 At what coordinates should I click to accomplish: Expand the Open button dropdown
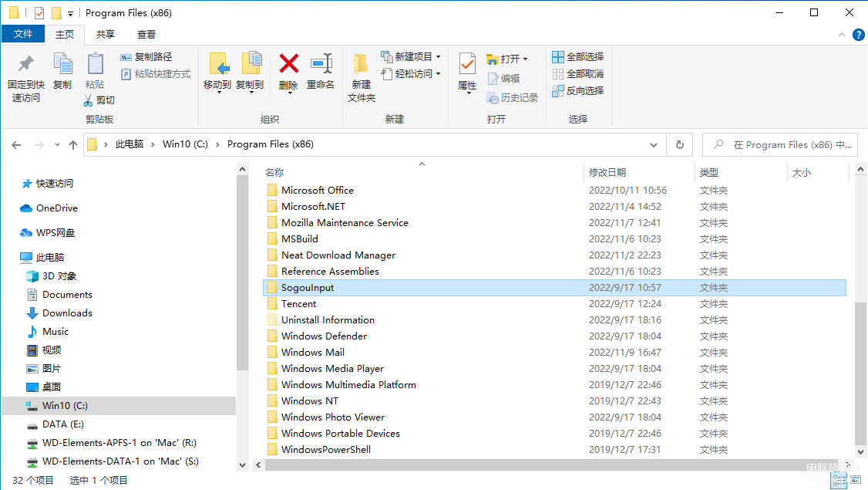point(525,59)
